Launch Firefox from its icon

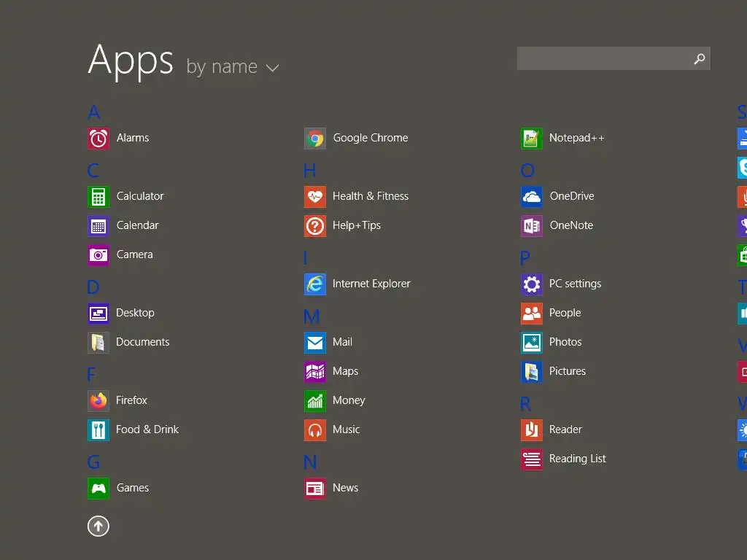tap(98, 400)
